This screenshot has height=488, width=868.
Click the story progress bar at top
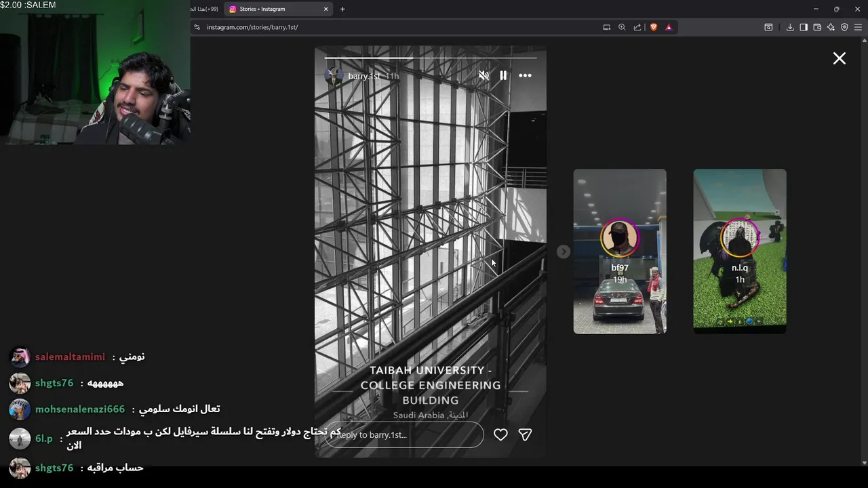(x=431, y=58)
